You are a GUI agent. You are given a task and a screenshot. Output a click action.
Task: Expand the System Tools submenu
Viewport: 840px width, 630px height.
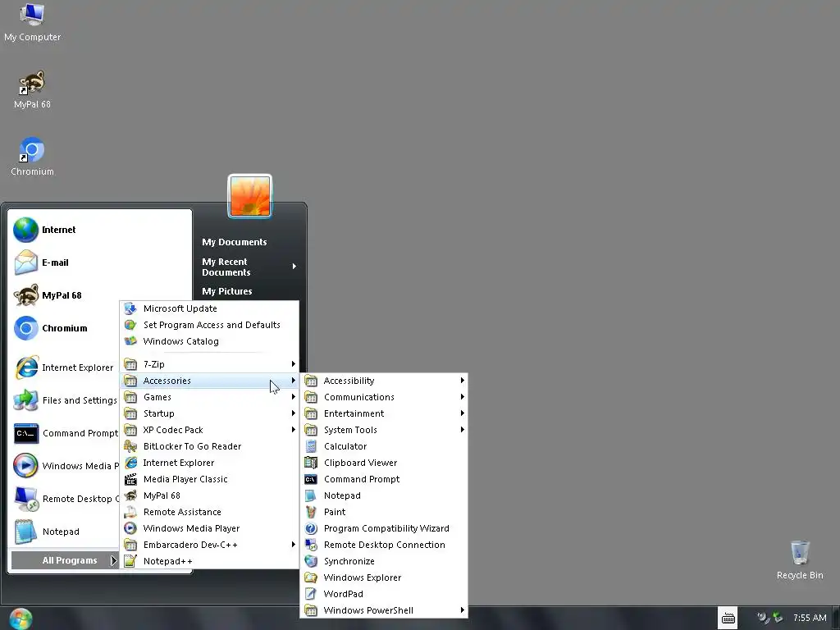pyautogui.click(x=384, y=430)
